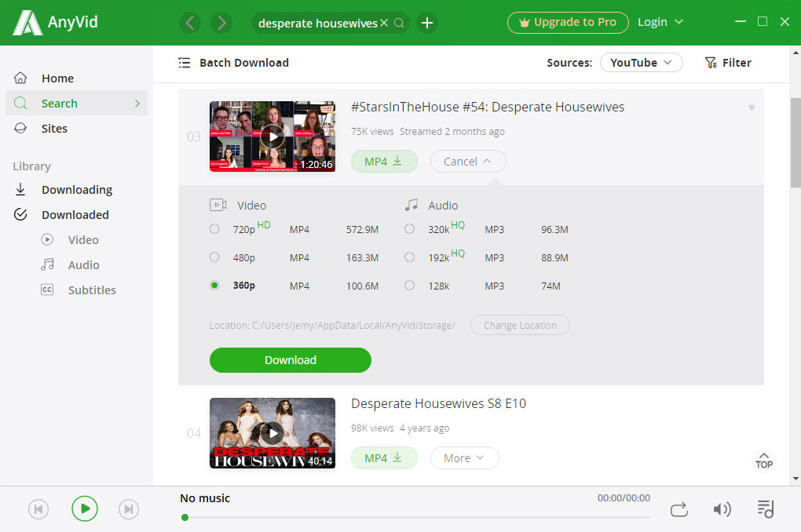Click the music progress slider handle
This screenshot has height=532, width=801.
(x=185, y=517)
